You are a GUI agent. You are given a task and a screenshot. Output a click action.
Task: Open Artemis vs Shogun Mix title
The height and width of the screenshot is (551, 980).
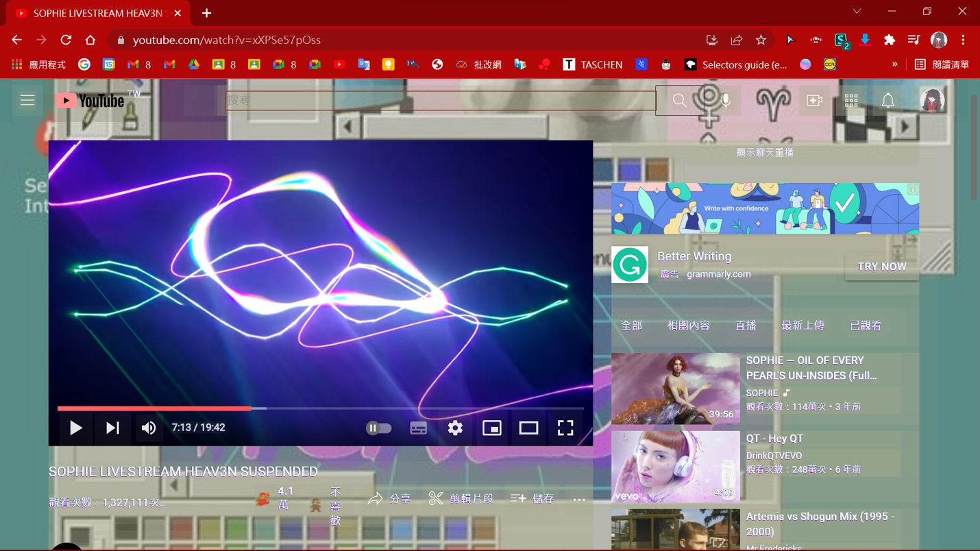coord(820,524)
